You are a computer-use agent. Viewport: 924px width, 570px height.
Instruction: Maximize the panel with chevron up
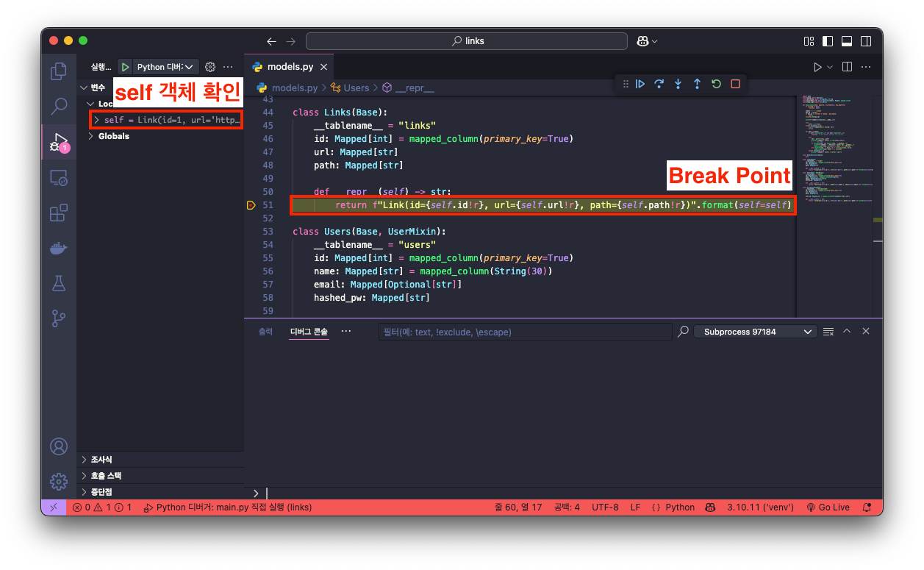(x=847, y=332)
